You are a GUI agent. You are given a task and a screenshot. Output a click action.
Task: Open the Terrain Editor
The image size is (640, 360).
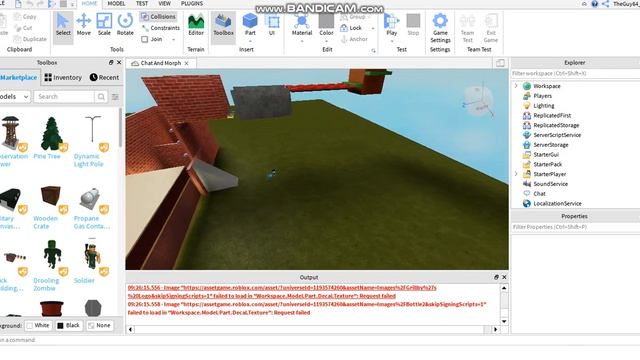point(196,24)
